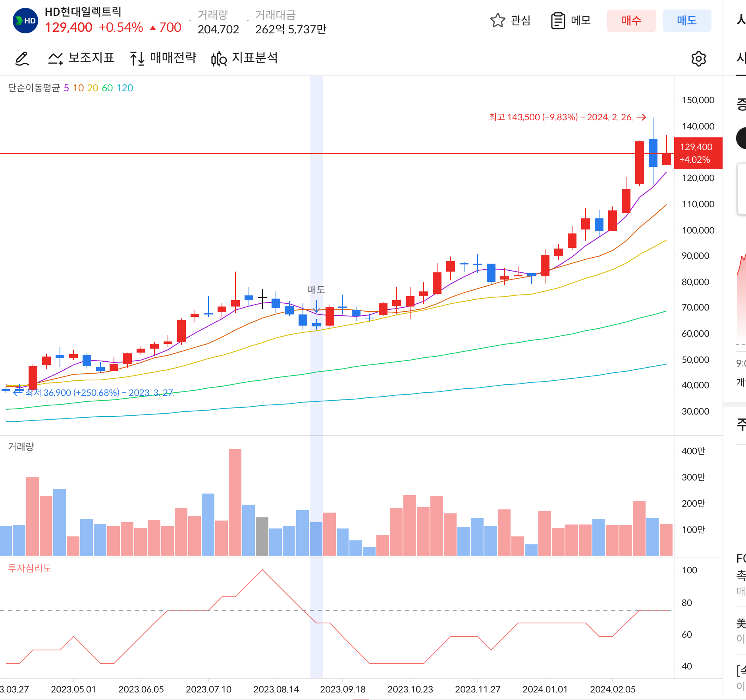The width and height of the screenshot is (746, 700).
Task: Click the 80 sentiment axis label
Action: point(687,603)
